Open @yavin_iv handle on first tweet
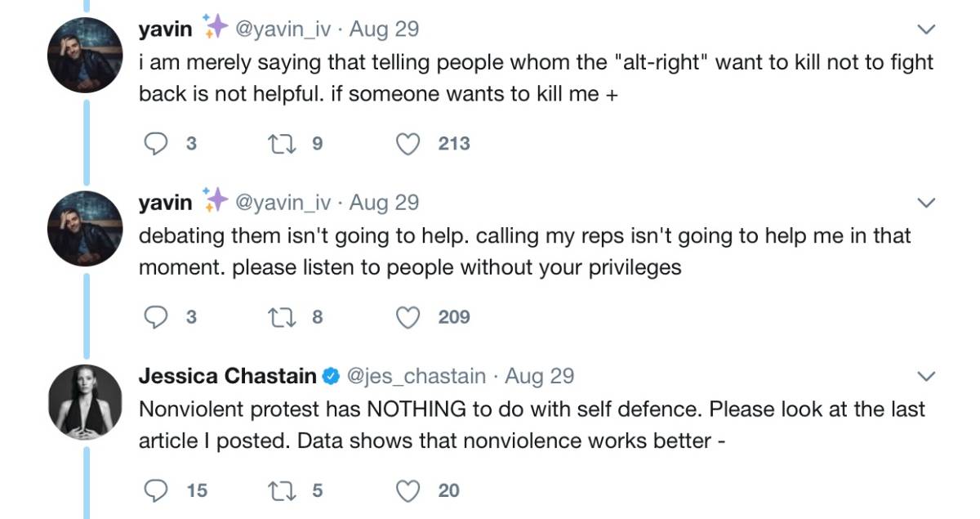The width and height of the screenshot is (980, 519). (283, 29)
